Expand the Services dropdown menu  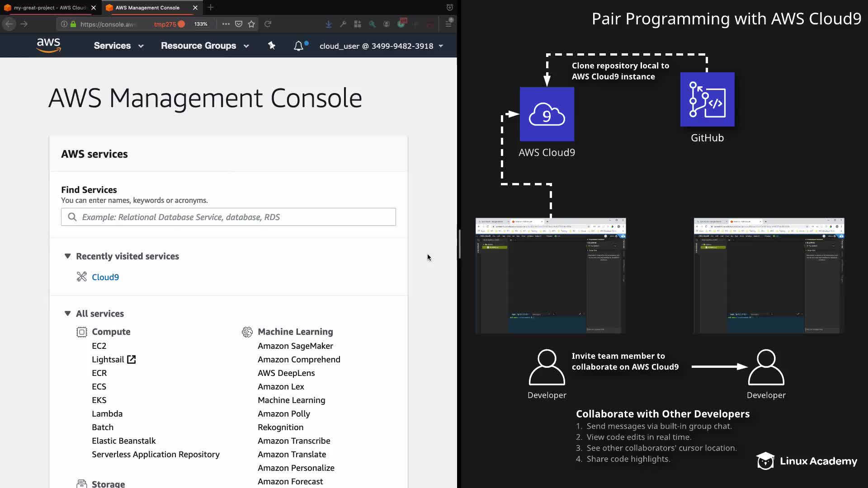[x=118, y=46]
